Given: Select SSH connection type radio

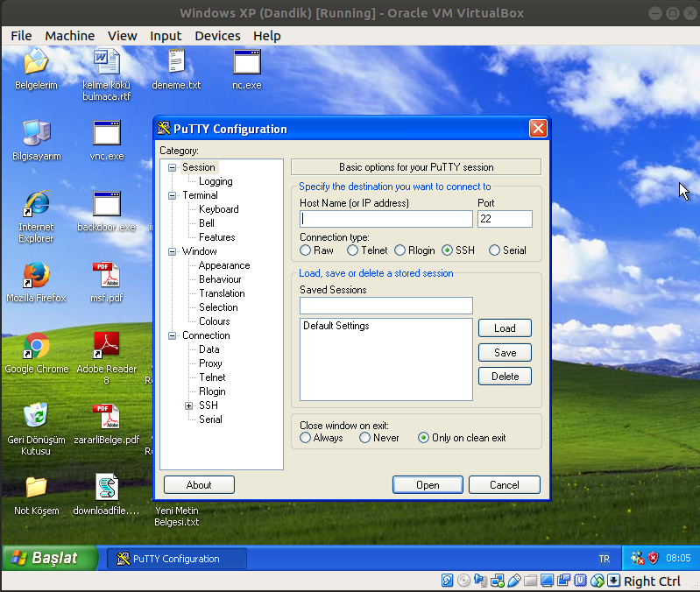Looking at the screenshot, I should click(458, 250).
